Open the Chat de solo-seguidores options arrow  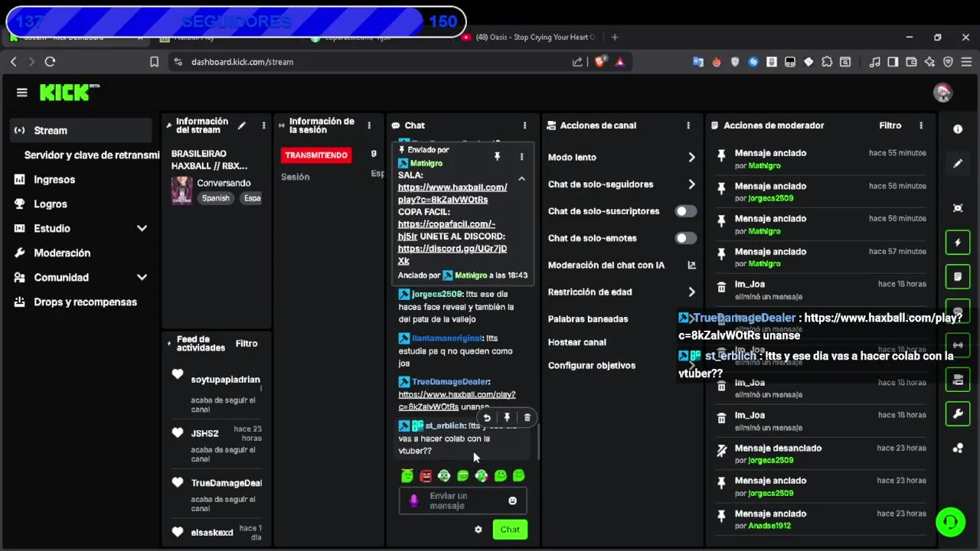[691, 184]
